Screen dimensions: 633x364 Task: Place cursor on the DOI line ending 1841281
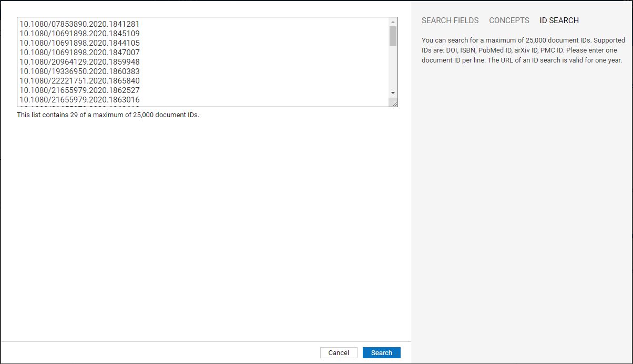79,24
